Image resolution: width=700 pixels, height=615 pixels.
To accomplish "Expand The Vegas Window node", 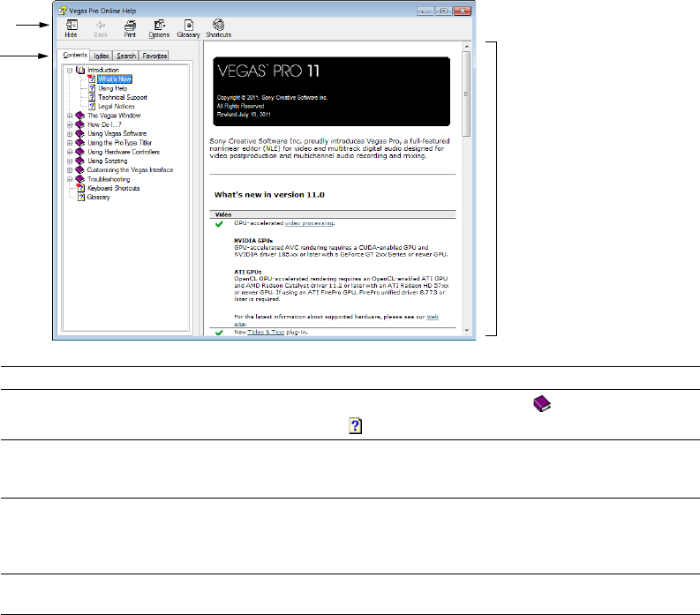I will pyautogui.click(x=70, y=116).
